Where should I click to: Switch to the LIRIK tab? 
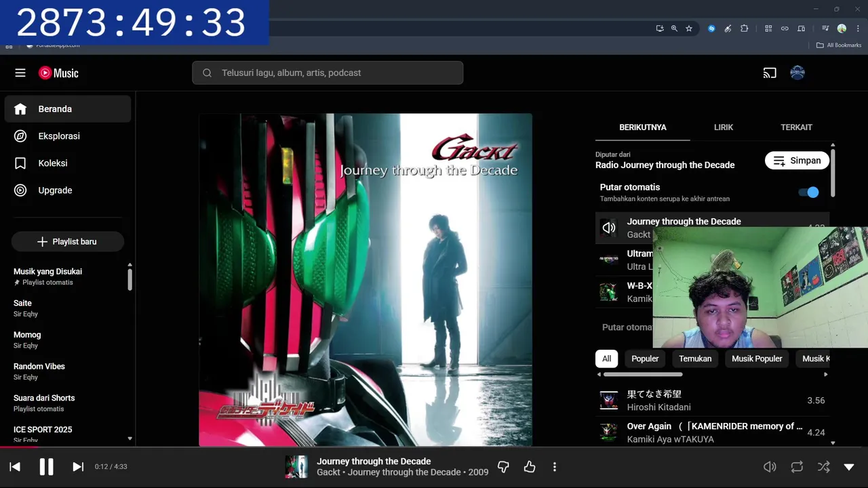tap(724, 127)
